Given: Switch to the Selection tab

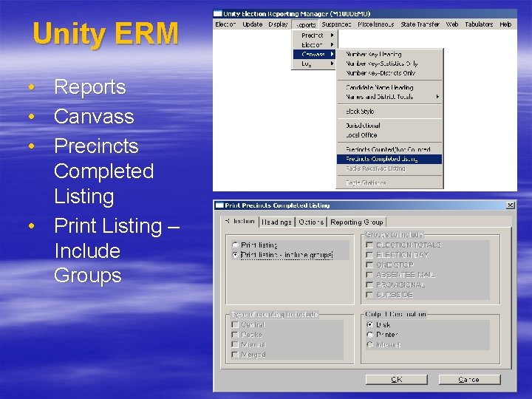Looking at the screenshot, I should click(239, 221).
